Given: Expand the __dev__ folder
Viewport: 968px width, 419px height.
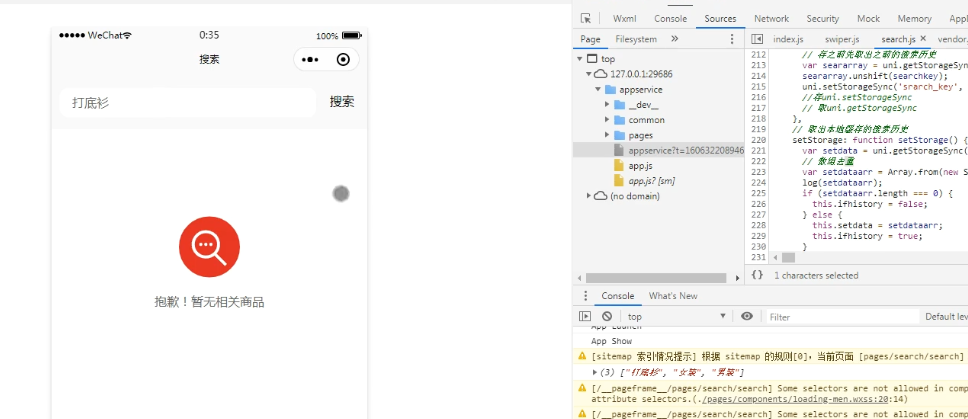Looking at the screenshot, I should pos(607,105).
